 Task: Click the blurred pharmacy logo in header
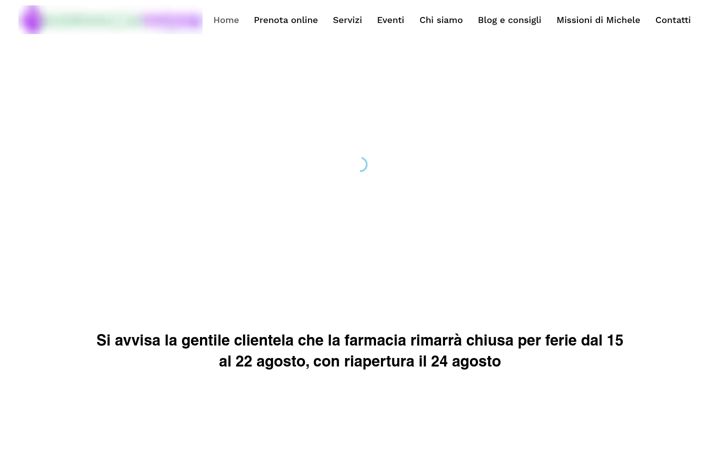111,20
